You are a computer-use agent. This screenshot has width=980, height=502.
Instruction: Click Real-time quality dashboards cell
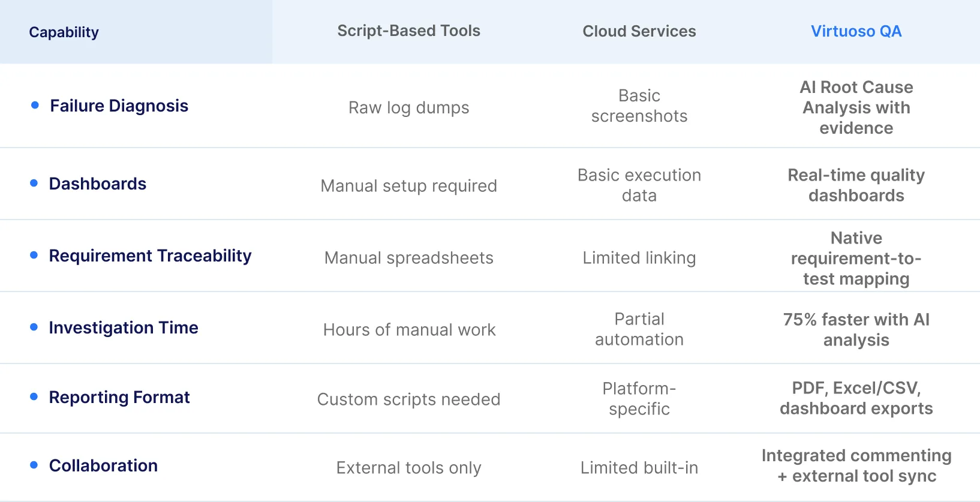[x=856, y=185]
